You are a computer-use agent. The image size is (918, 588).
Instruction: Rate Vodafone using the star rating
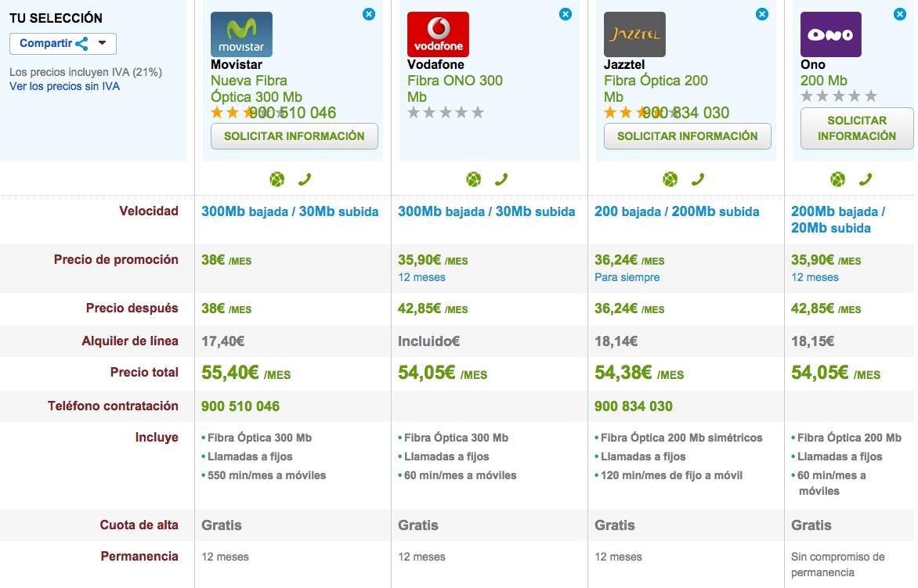click(446, 113)
